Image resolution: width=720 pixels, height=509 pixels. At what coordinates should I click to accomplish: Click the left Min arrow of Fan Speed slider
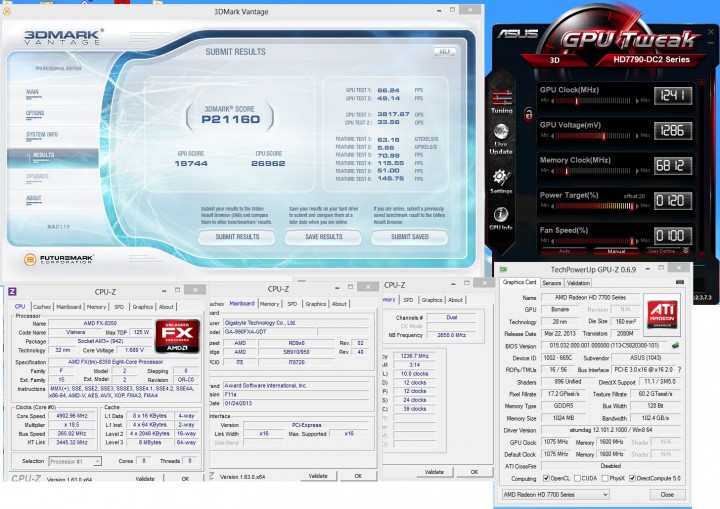[x=552, y=241]
